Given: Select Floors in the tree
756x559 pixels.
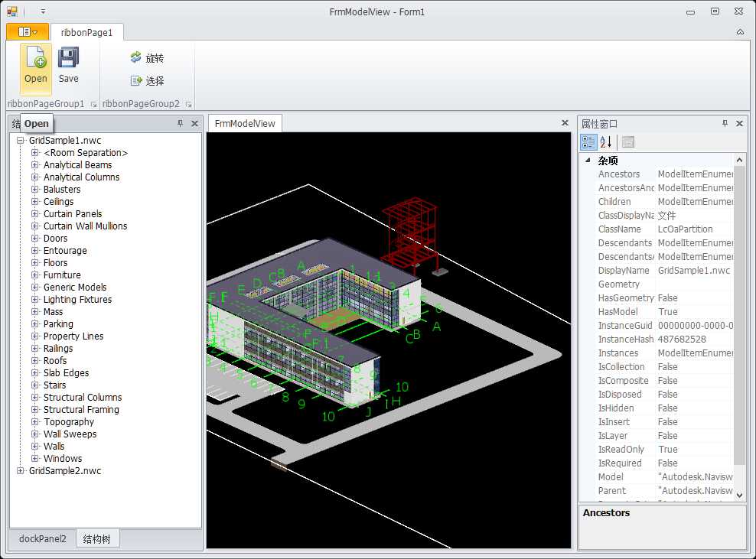Looking at the screenshot, I should [55, 262].
